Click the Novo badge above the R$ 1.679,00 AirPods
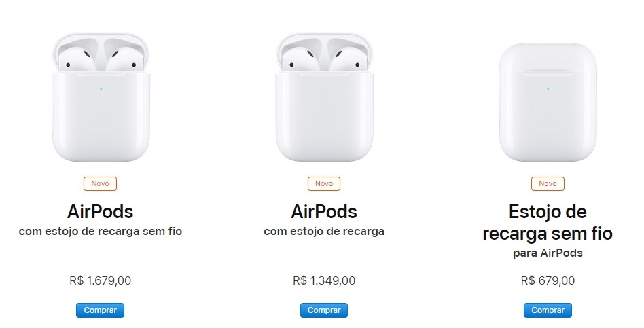 point(101,183)
